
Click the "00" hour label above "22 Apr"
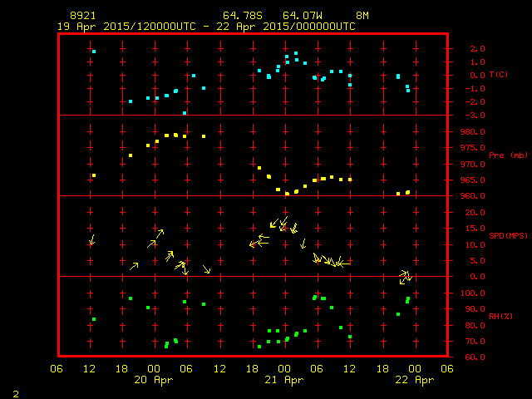415,369
